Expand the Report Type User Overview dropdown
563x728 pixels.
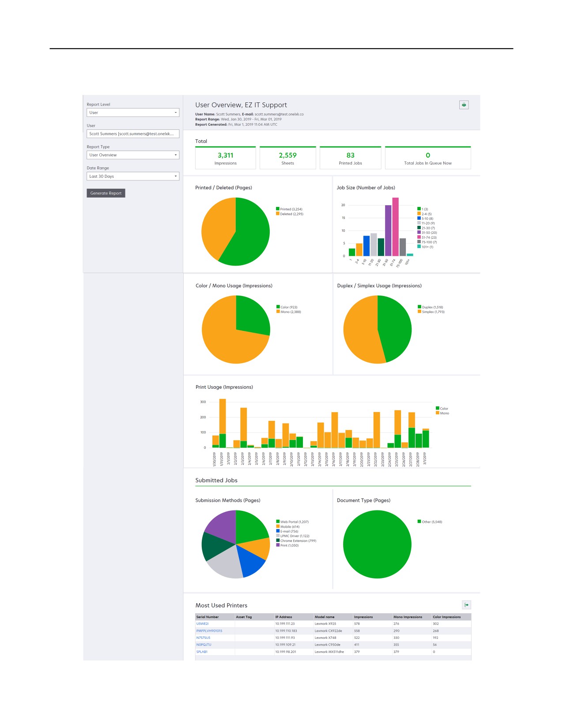pyautogui.click(x=133, y=155)
